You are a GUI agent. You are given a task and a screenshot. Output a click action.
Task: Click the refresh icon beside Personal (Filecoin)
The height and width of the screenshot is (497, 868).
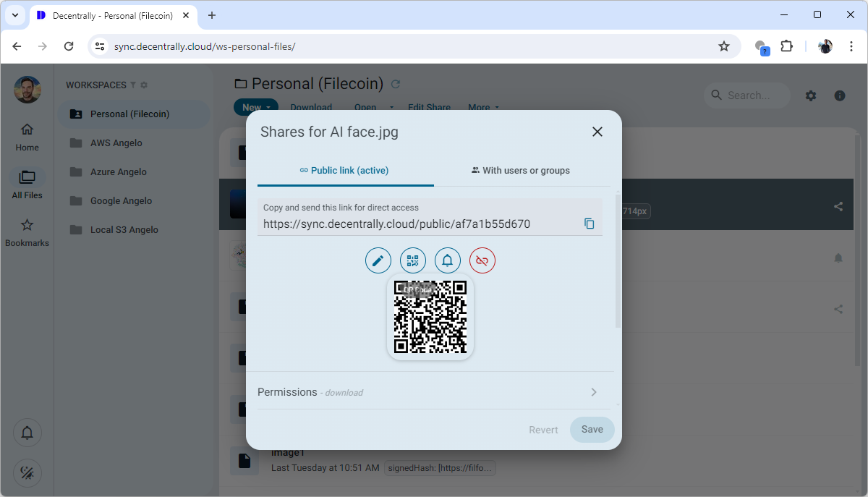pos(396,84)
